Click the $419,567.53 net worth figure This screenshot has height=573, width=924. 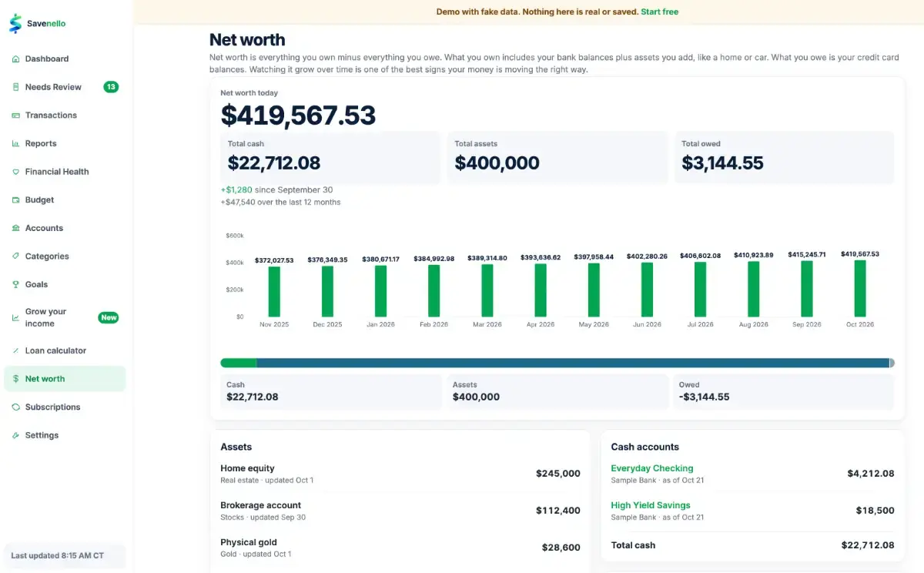298,116
